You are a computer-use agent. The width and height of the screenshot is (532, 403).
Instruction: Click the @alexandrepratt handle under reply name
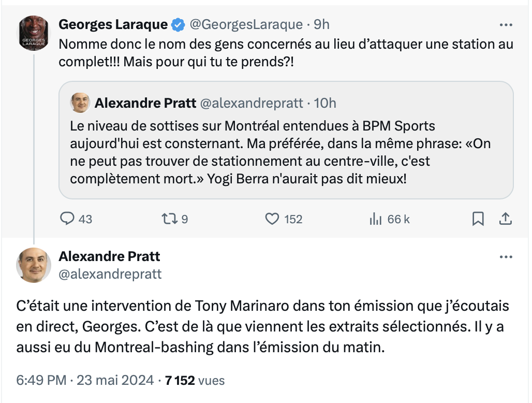110,274
